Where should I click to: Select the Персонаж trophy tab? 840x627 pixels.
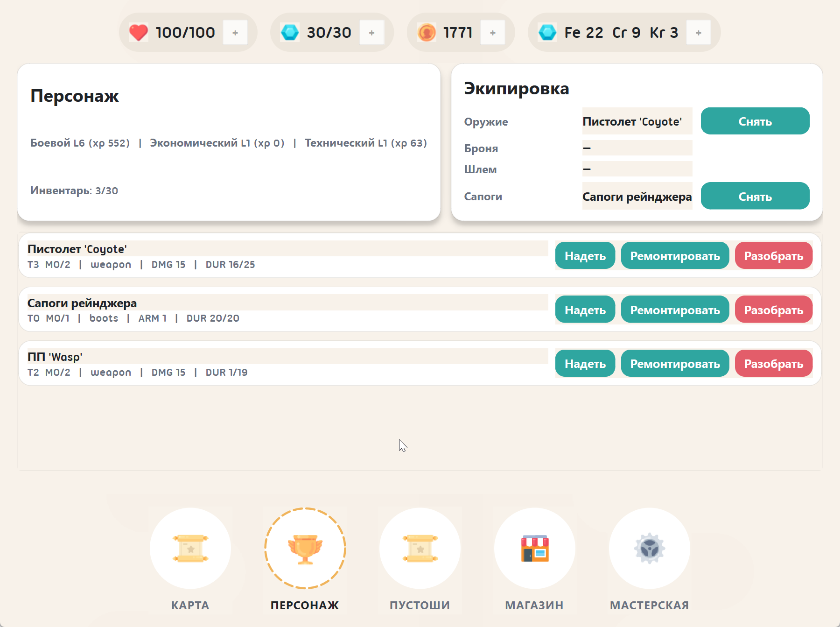pyautogui.click(x=305, y=548)
